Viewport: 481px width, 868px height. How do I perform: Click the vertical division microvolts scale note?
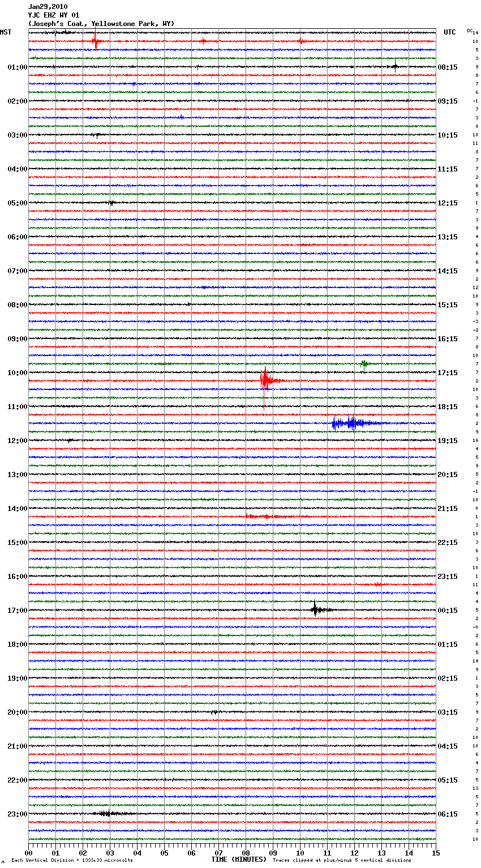pyautogui.click(x=72, y=860)
